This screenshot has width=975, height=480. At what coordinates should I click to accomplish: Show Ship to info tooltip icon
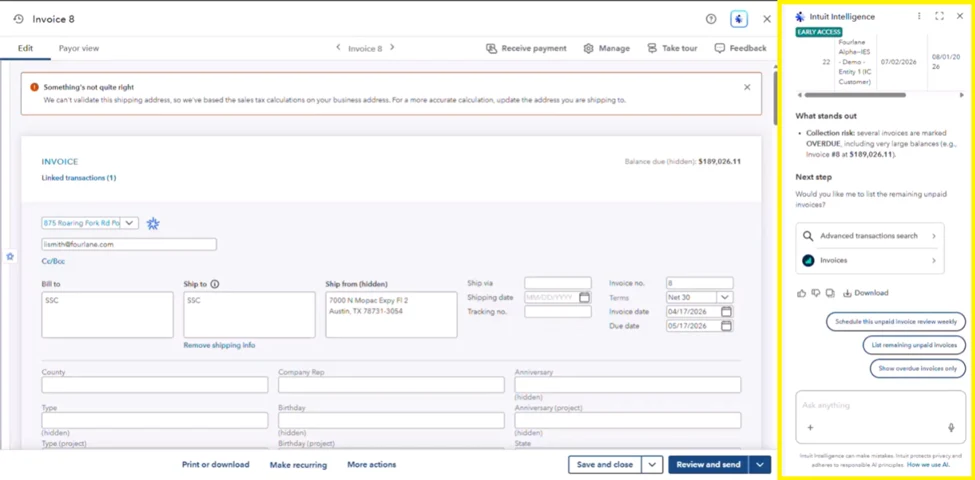[215, 284]
